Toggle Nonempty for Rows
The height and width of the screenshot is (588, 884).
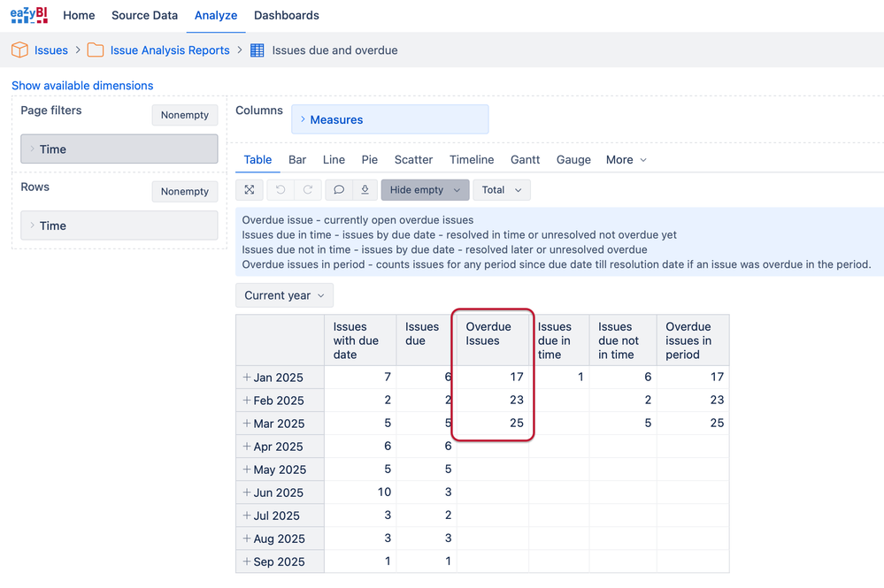185,192
